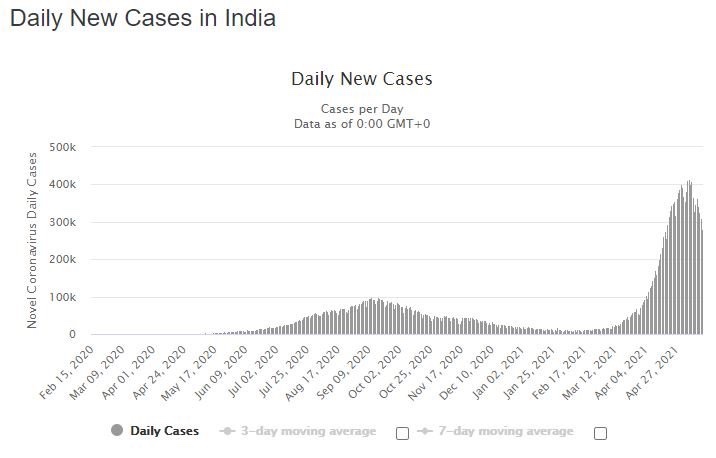Image resolution: width=716 pixels, height=458 pixels.
Task: Click the "Cases per Day" subtitle
Action: (x=361, y=108)
